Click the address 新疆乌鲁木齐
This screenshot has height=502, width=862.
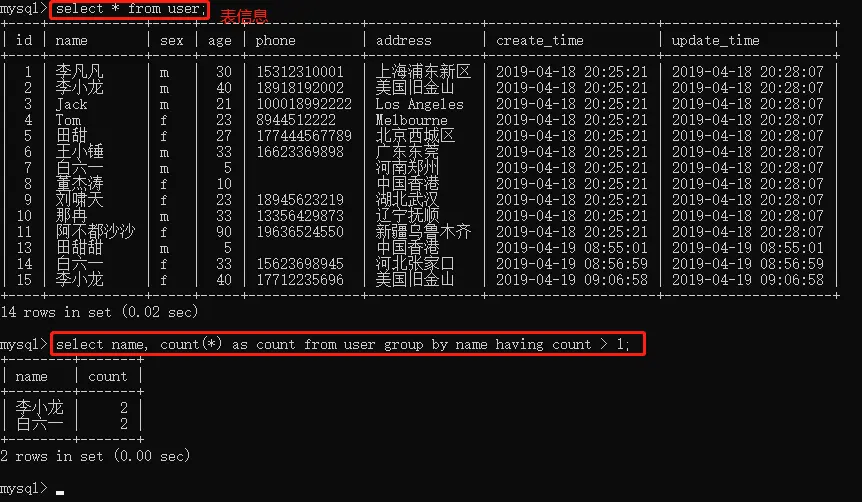[x=423, y=231]
